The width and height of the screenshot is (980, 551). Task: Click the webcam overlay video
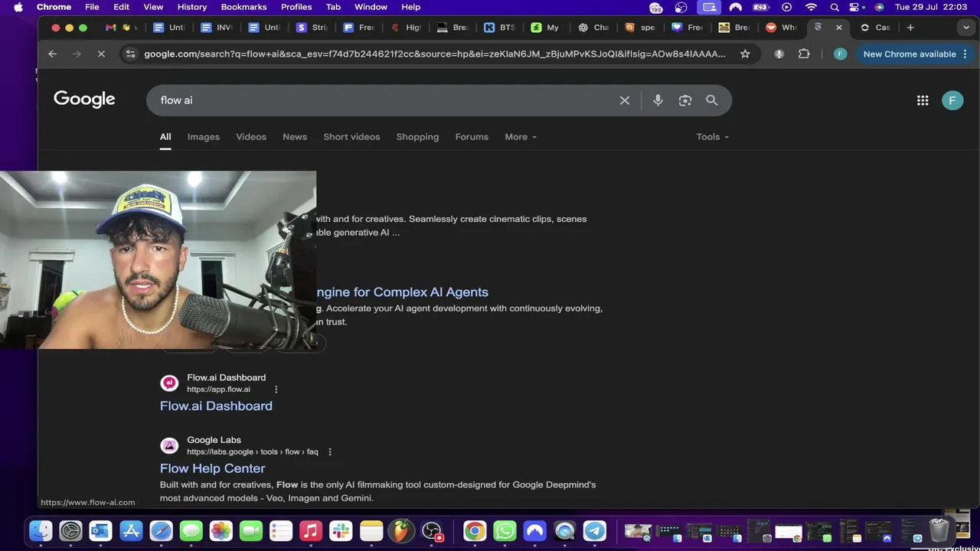tap(158, 260)
